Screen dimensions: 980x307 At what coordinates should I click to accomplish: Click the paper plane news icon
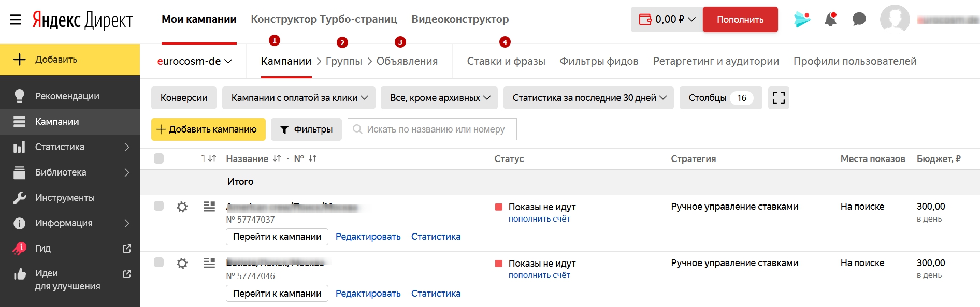coord(802,20)
